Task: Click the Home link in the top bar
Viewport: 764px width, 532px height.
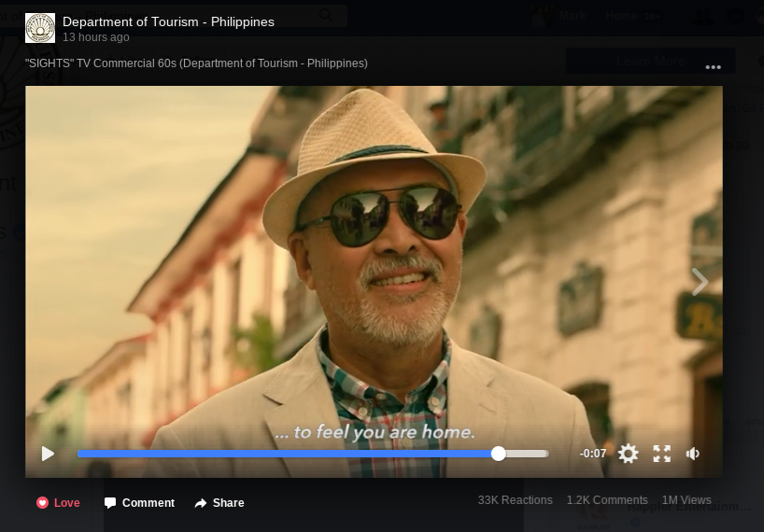Action: point(621,15)
